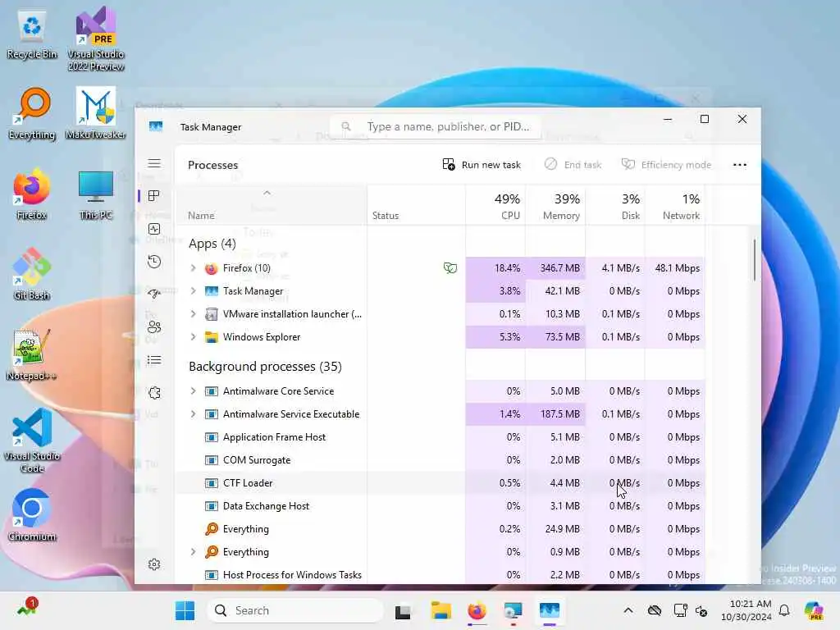
Task: Expand Antimalware Core Service row
Action: pos(194,391)
